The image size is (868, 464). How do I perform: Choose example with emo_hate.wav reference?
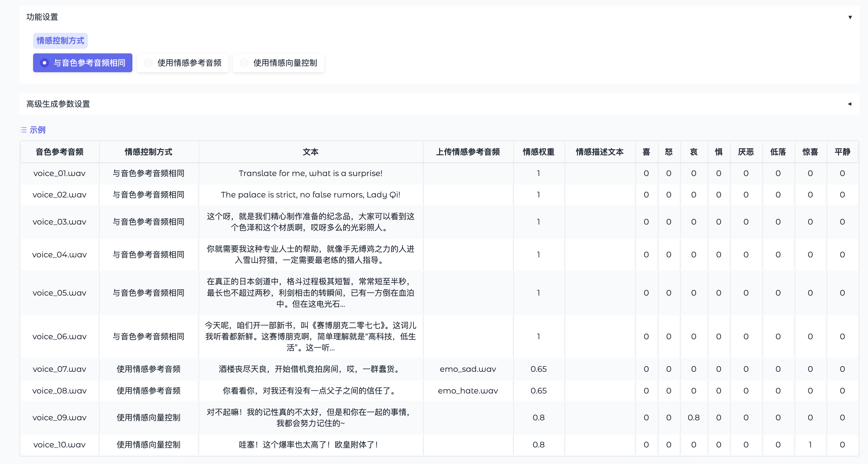tap(468, 391)
